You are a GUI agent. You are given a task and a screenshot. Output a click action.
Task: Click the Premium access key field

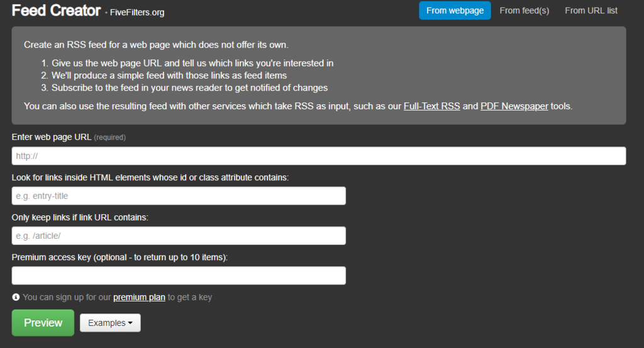pos(179,275)
